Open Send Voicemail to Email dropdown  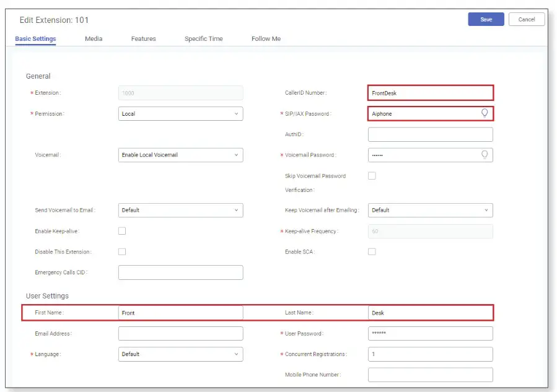tap(180, 211)
